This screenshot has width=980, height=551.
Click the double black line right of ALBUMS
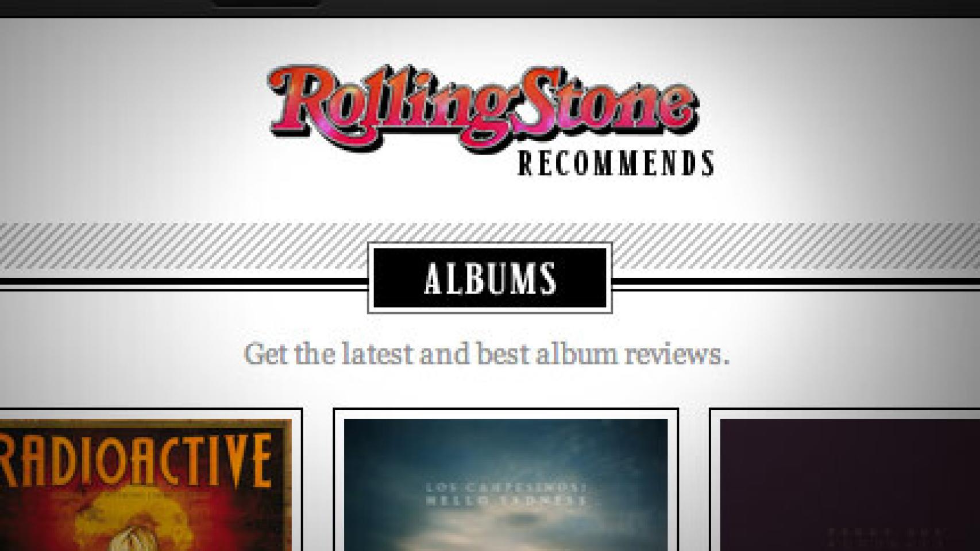pyautogui.click(x=796, y=284)
